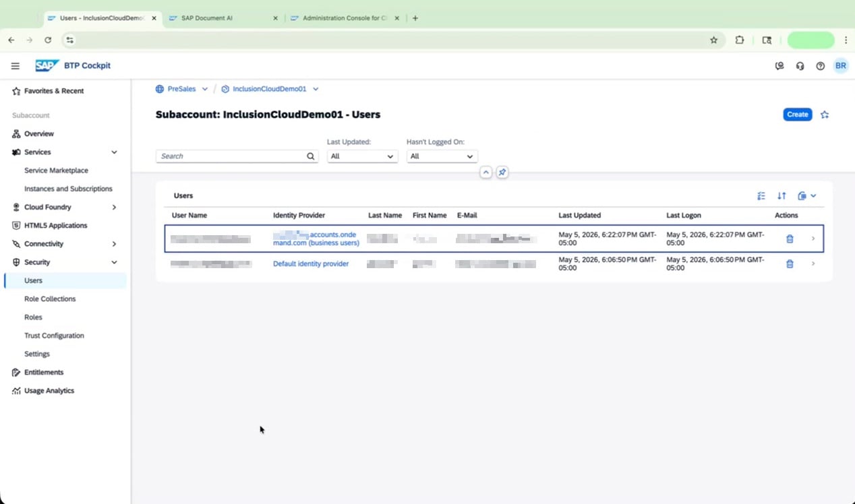The height and width of the screenshot is (504, 855).
Task: Open Default identity provider link
Action: (311, 264)
